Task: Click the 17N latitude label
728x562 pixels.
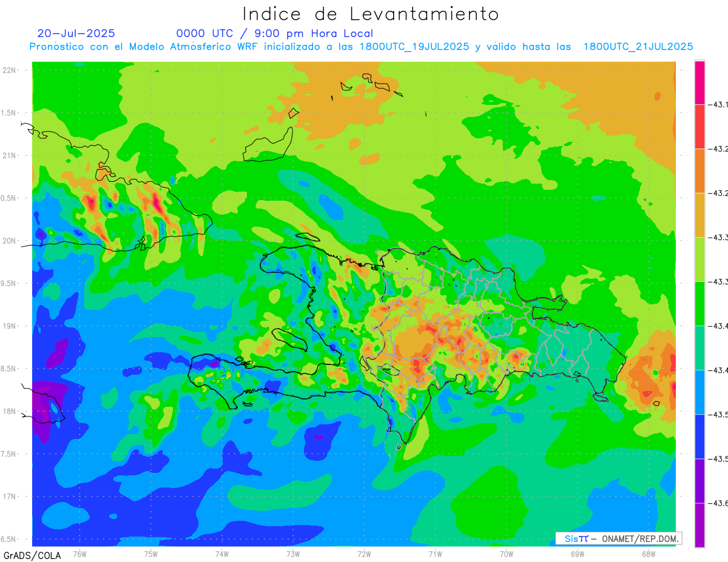Action: (x=10, y=497)
